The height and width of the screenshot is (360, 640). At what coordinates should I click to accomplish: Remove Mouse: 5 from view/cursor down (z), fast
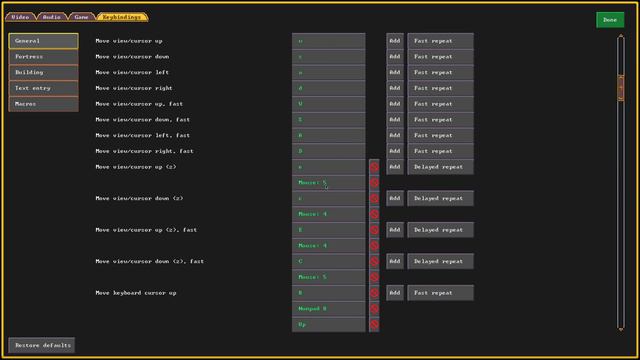[374, 277]
